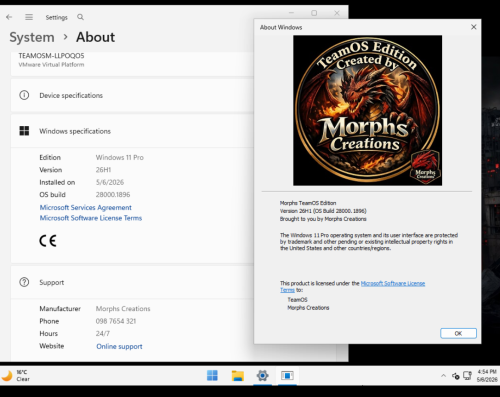
Task: Click OK in About Windows dialog
Action: (x=458, y=333)
